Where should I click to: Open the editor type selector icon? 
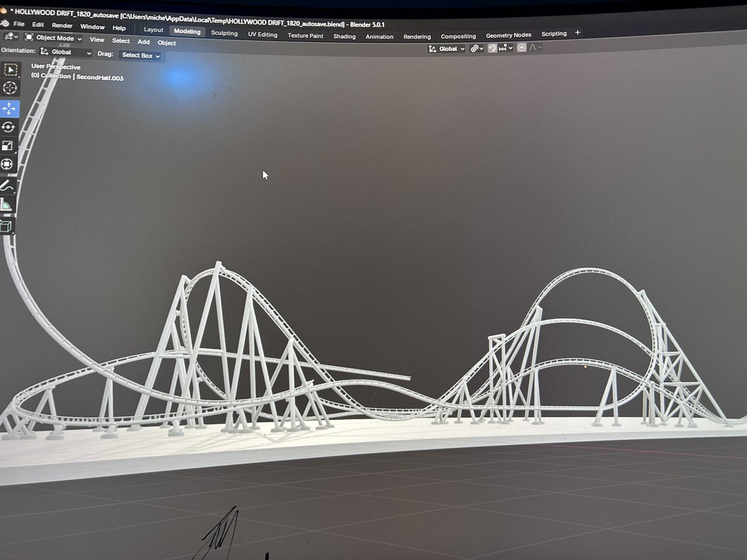coord(11,37)
